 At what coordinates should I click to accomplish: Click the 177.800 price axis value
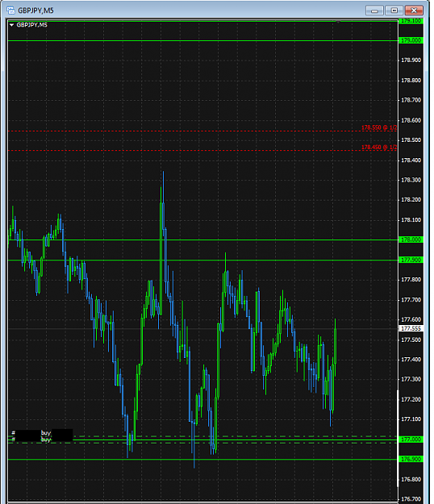point(411,280)
